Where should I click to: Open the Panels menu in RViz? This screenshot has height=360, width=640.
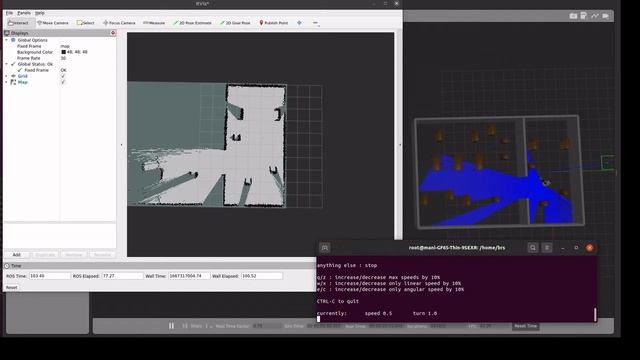24,13
